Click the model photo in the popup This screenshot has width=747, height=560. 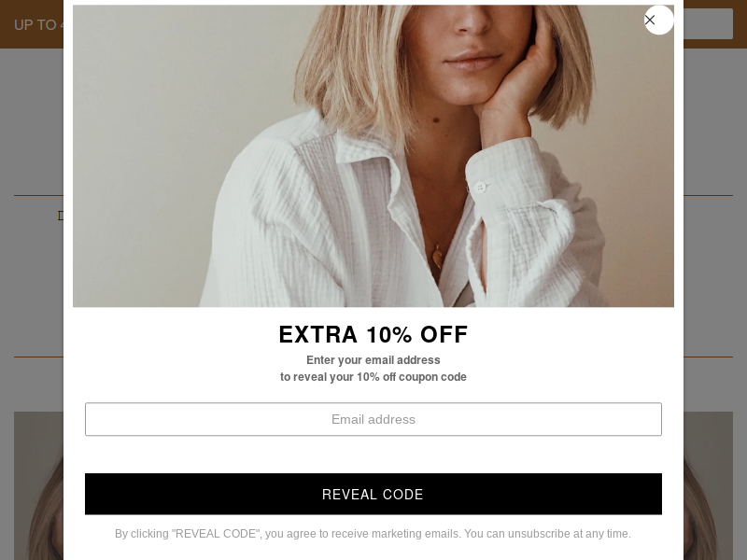(373, 156)
